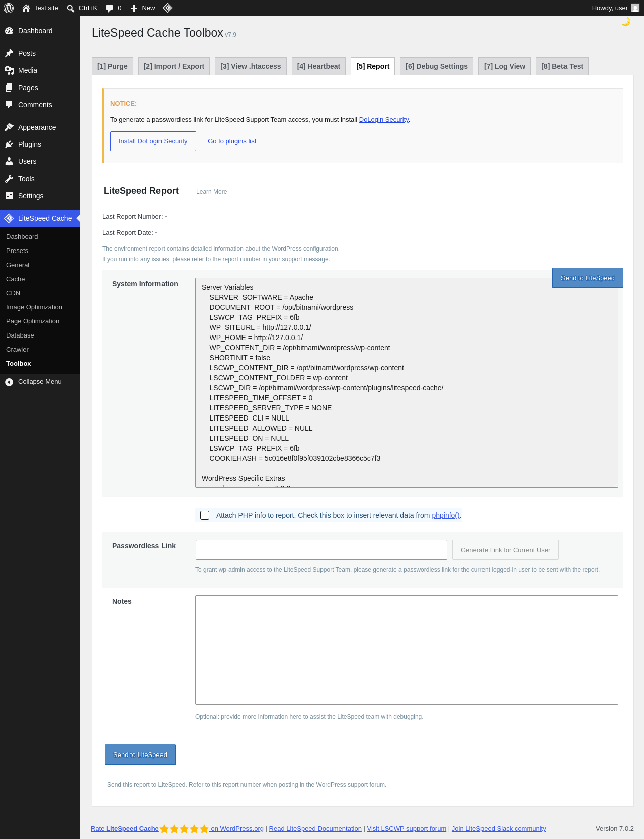This screenshot has width=644, height=839.
Task: Click the Install DoLogin Security button
Action: click(x=153, y=141)
